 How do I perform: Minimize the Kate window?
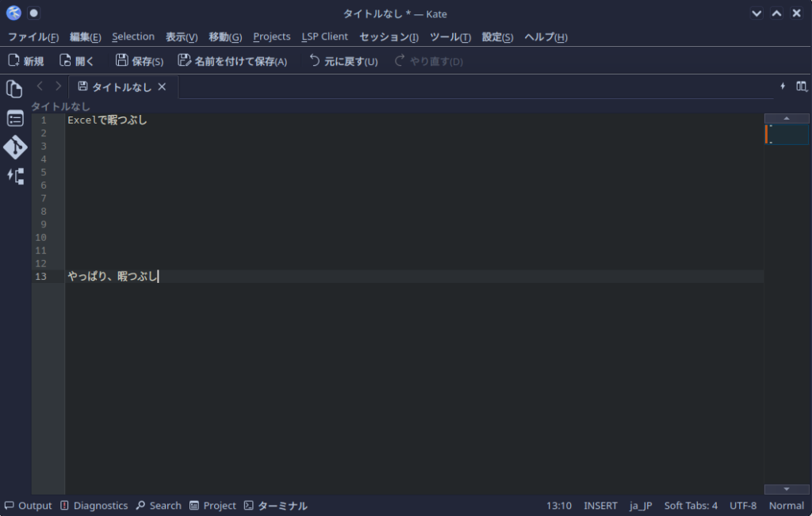(756, 13)
